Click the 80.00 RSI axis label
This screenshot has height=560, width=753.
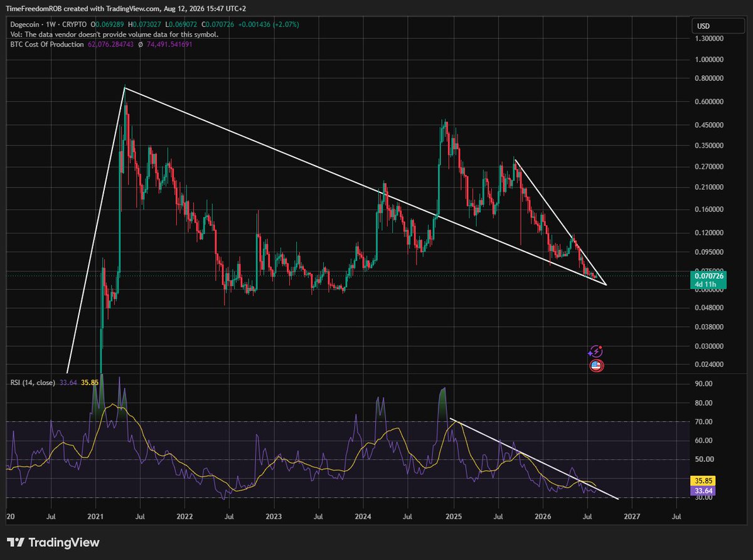pos(702,403)
